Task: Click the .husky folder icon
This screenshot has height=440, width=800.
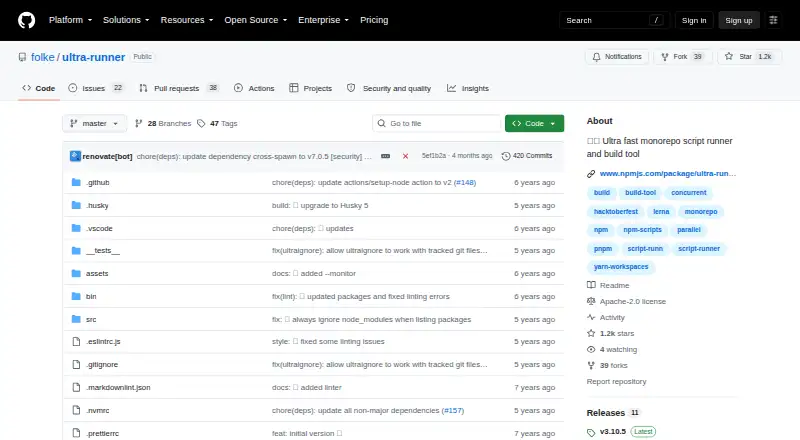Action: click(x=76, y=205)
